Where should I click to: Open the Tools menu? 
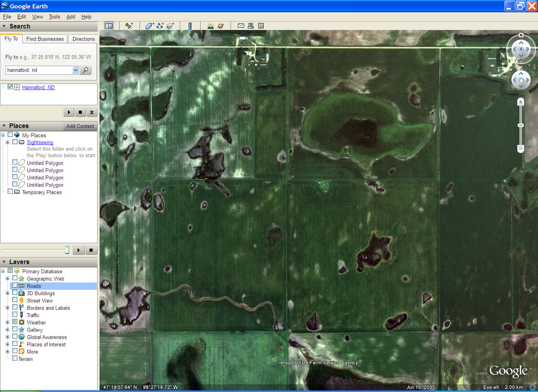click(55, 17)
